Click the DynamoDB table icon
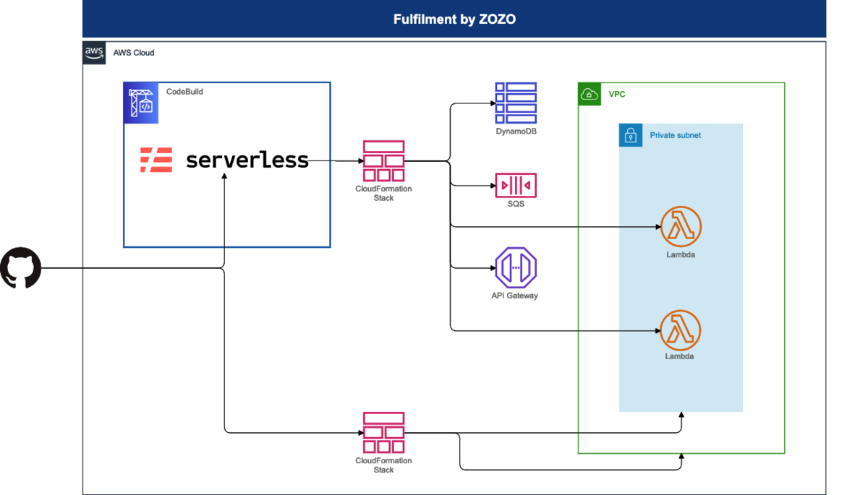Screen dimensions: 868x495 [516, 103]
